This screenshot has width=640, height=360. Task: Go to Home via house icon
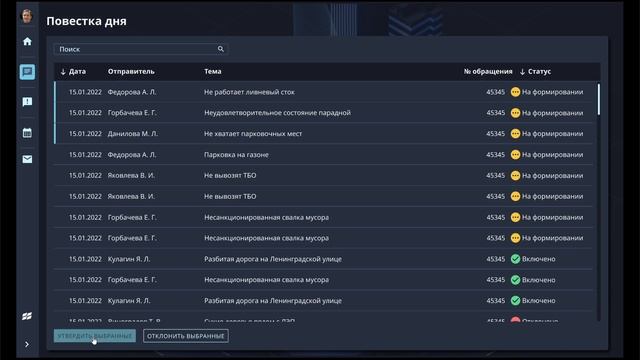[27, 41]
